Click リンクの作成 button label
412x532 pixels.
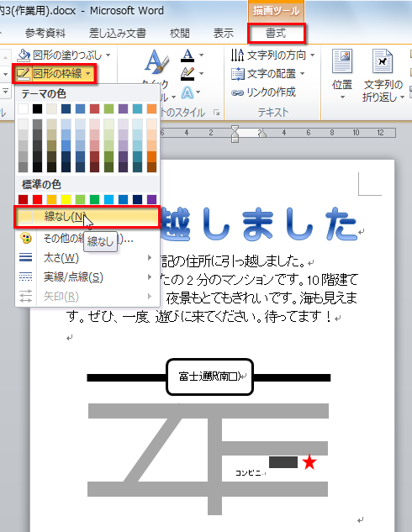(271, 92)
